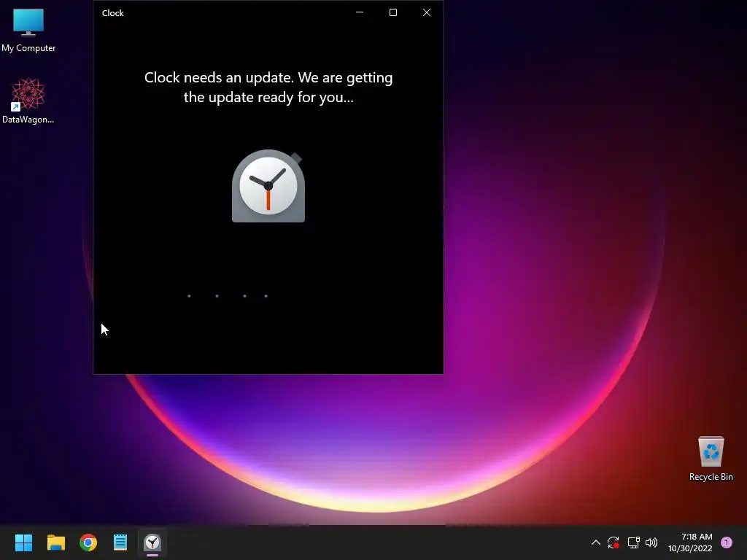Click the 'Clock' window title text
This screenshot has width=747, height=560.
(113, 13)
